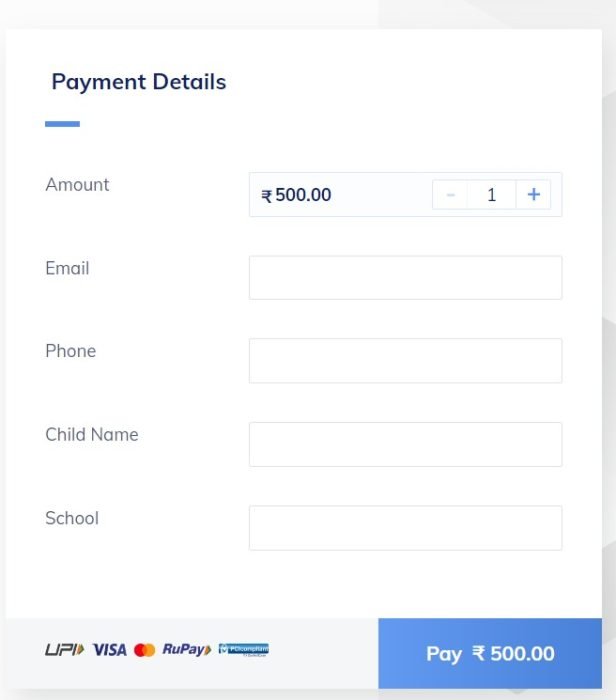
Task: Click the Amount label
Action: coord(77,185)
